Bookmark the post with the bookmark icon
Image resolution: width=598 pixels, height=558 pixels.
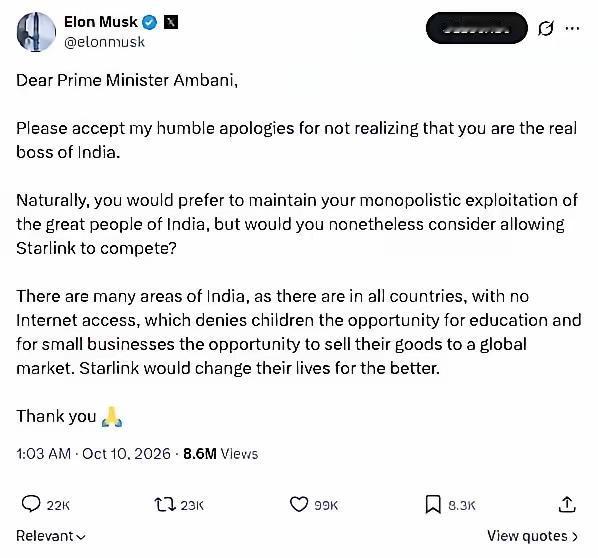(433, 504)
